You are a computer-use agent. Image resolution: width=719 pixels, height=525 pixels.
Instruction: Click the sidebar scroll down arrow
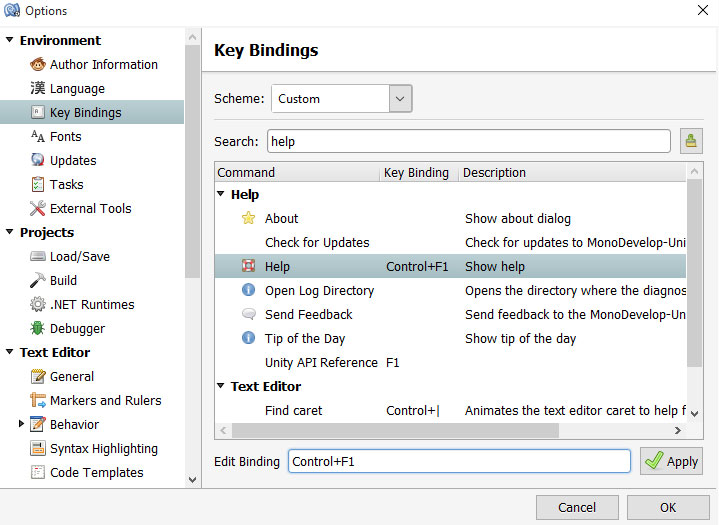[193, 480]
